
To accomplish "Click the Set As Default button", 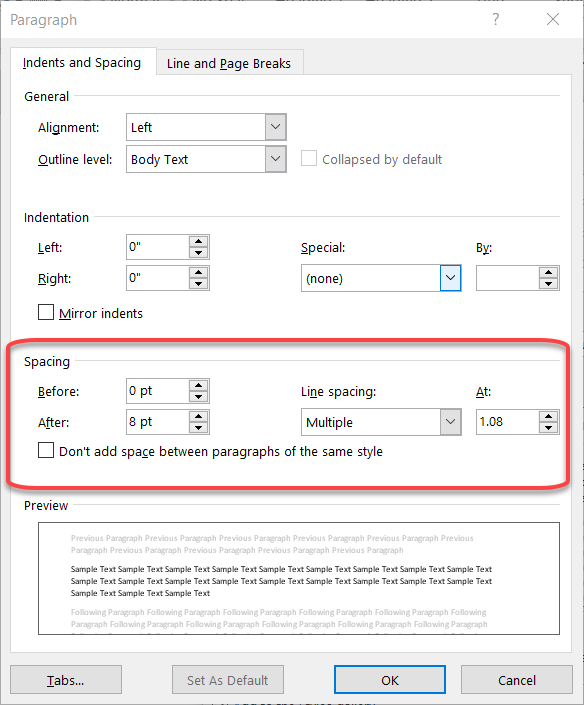I will coord(227,680).
